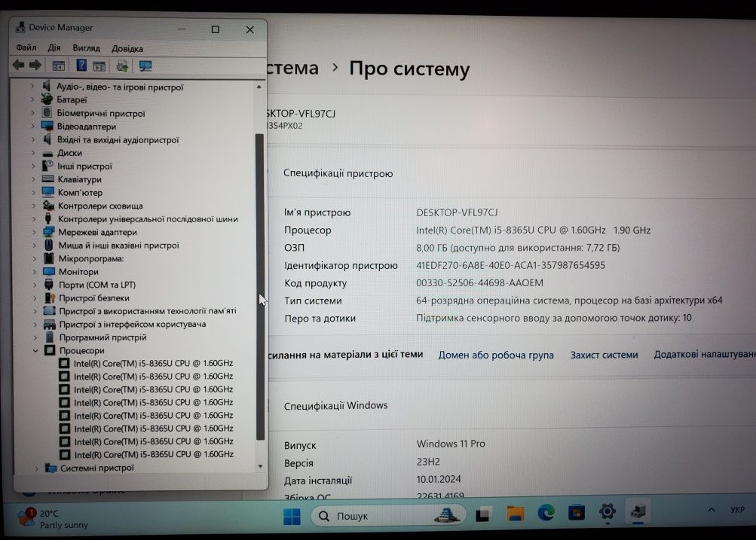Click the Біометричні пристрої fingerprint icon
This screenshot has height=540, width=756.
click(x=47, y=113)
